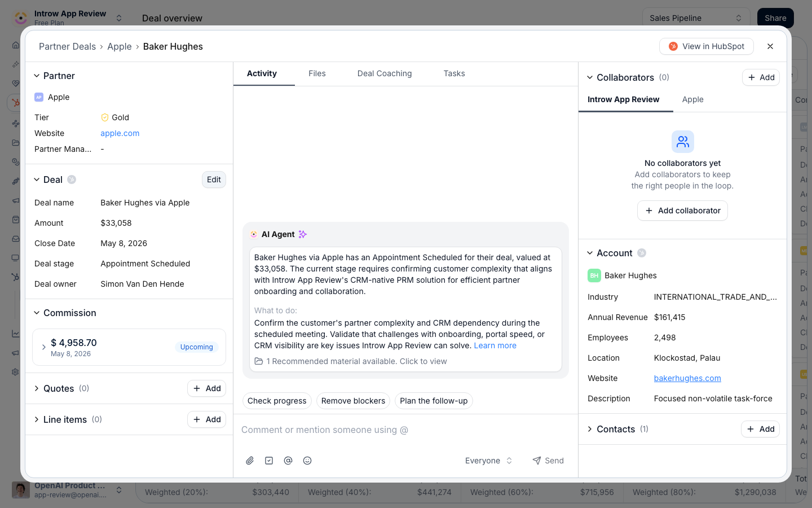
Task: Expand the Line items section
Action: [37, 419]
